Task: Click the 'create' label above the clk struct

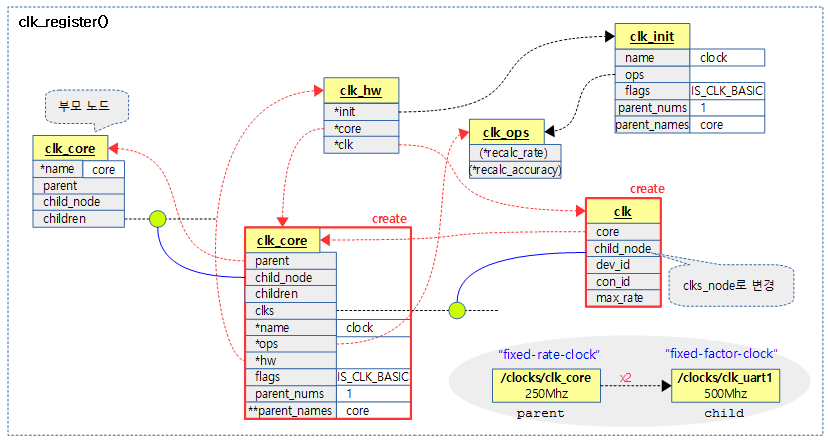Action: (x=647, y=189)
